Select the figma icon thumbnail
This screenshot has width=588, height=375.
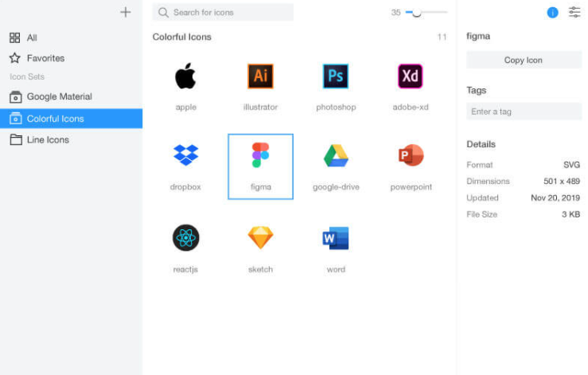coord(260,154)
